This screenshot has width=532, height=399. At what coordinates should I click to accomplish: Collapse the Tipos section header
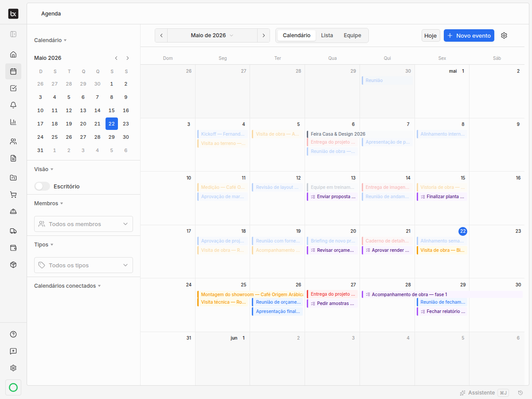44,245
